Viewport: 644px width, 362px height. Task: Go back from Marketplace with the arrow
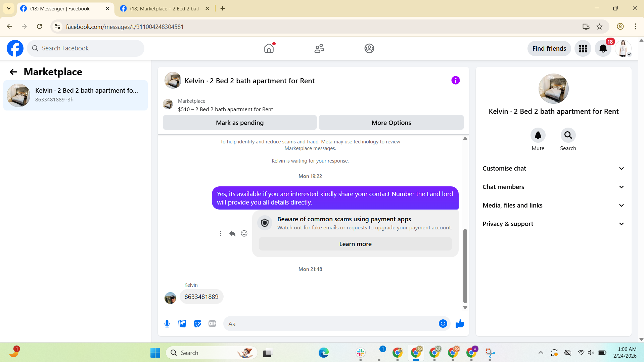point(13,72)
